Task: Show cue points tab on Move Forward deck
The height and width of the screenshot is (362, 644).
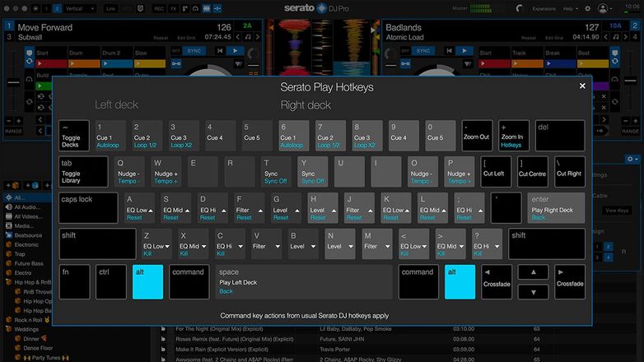Action: [x=29, y=53]
